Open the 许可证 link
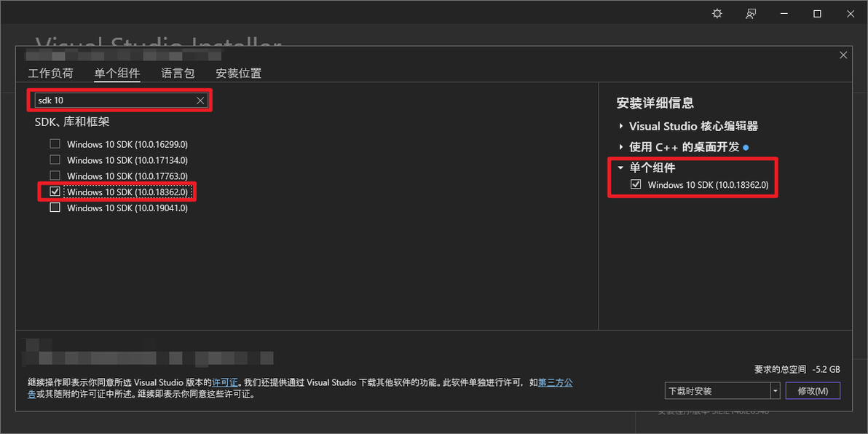 point(225,382)
